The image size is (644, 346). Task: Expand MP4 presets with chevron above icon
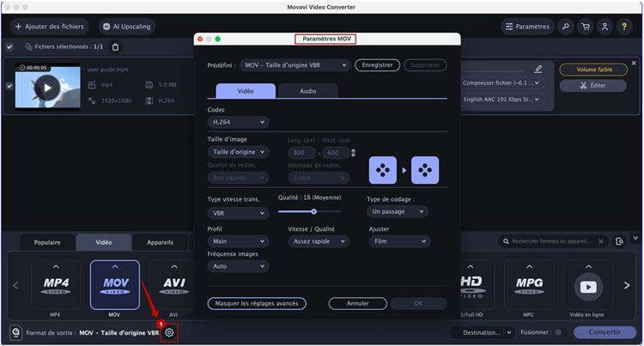pos(56,267)
